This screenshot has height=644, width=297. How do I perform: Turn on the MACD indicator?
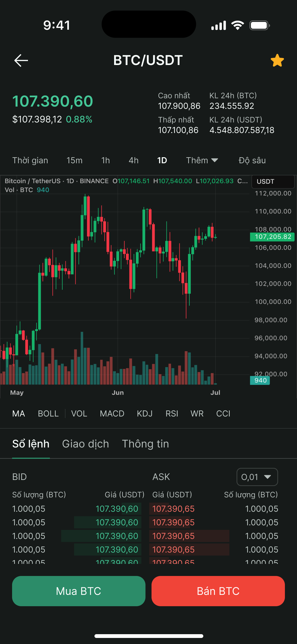(112, 413)
